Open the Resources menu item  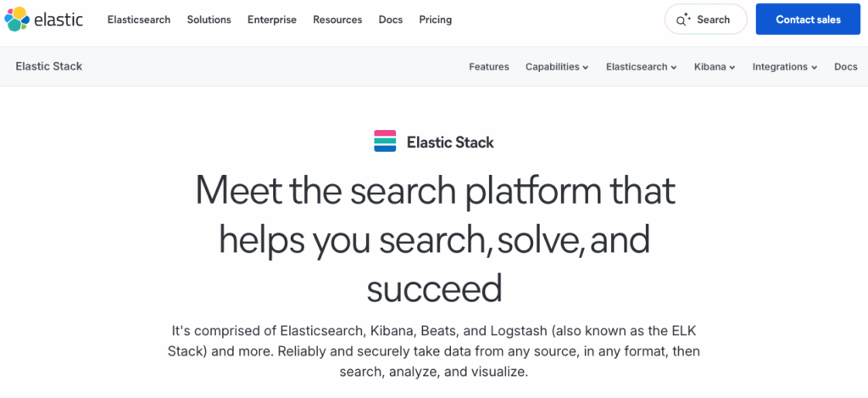click(x=337, y=20)
